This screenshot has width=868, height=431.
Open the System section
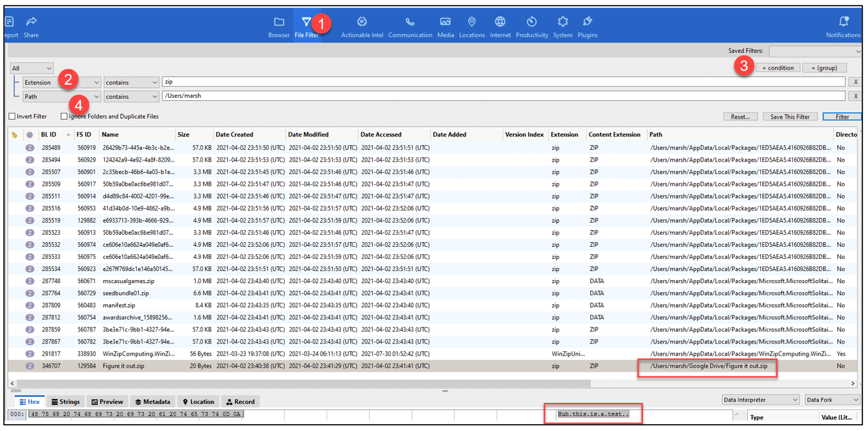[563, 27]
